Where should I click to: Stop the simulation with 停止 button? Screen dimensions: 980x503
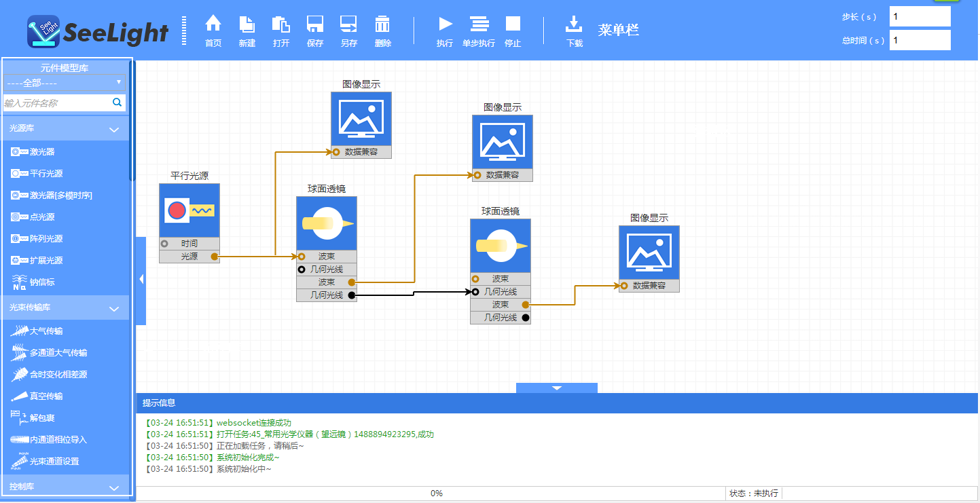513,25
